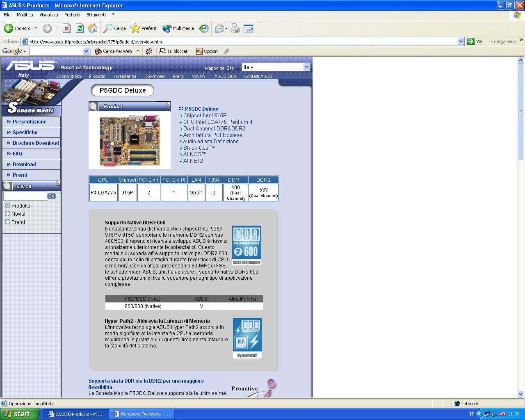525x420 pixels.
Task: Open the Multimedia toolbar button
Action: [178, 28]
